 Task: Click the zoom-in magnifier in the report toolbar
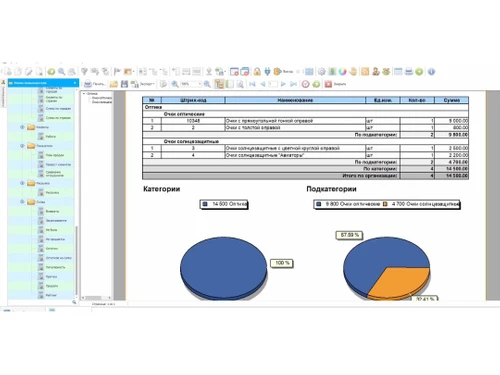click(175, 84)
